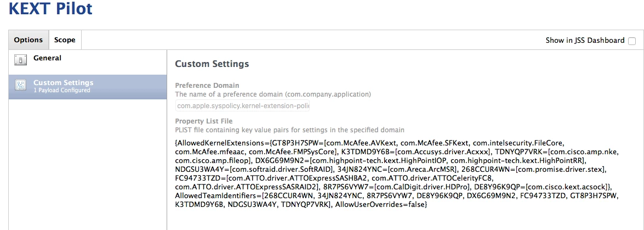This screenshot has width=644, height=230.
Task: Click the Property List File label
Action: pos(204,121)
